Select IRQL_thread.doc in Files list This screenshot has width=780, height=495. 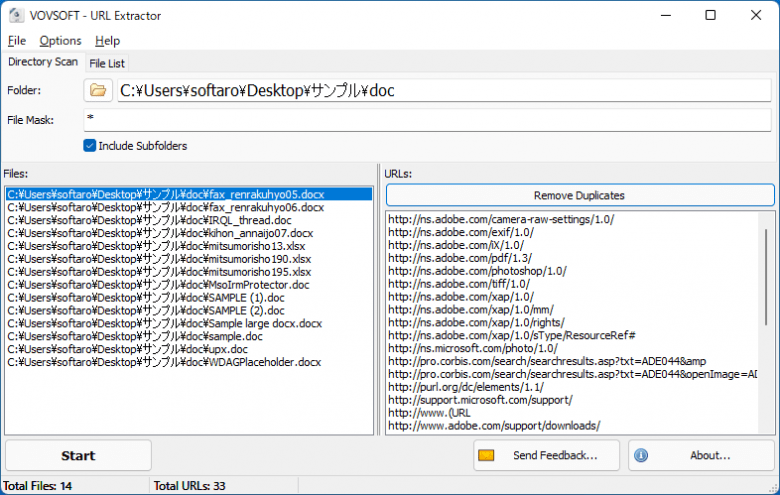(189, 220)
